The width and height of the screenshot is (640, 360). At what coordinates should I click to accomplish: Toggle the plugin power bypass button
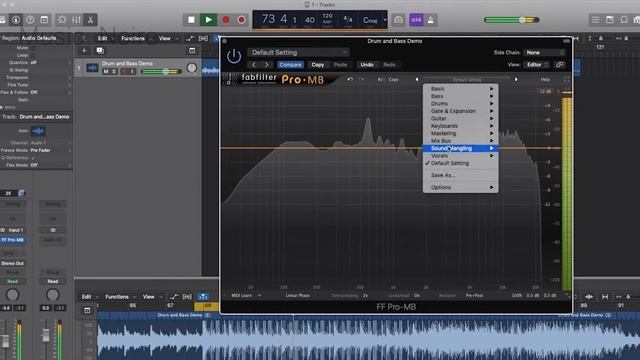(x=234, y=56)
